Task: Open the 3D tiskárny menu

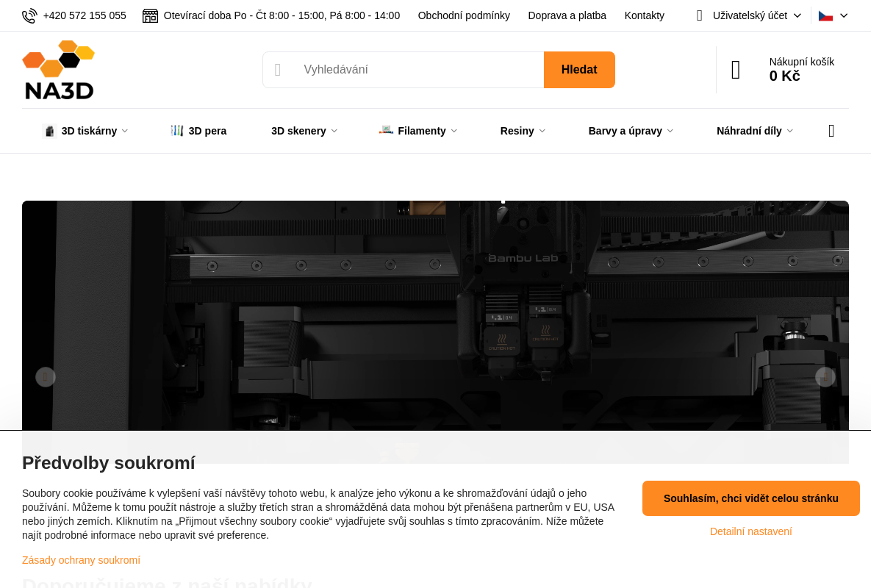Action: coord(89,131)
